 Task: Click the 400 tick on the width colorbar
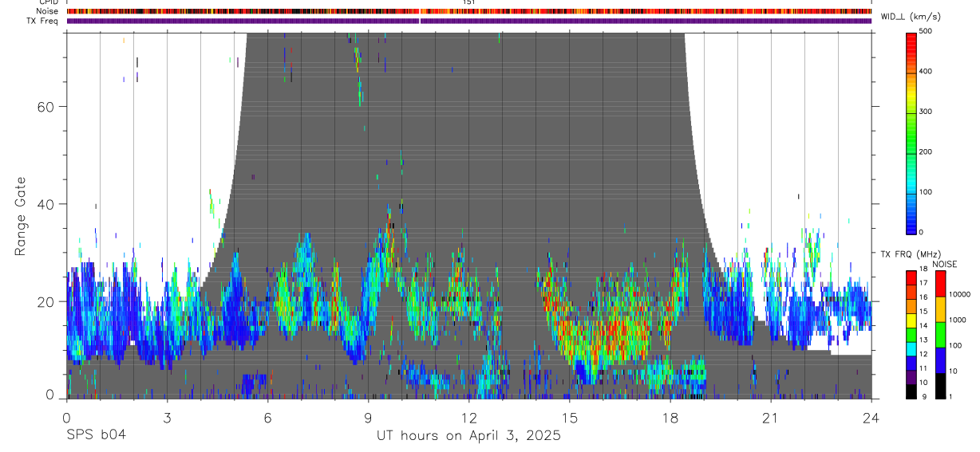pyautogui.click(x=926, y=71)
